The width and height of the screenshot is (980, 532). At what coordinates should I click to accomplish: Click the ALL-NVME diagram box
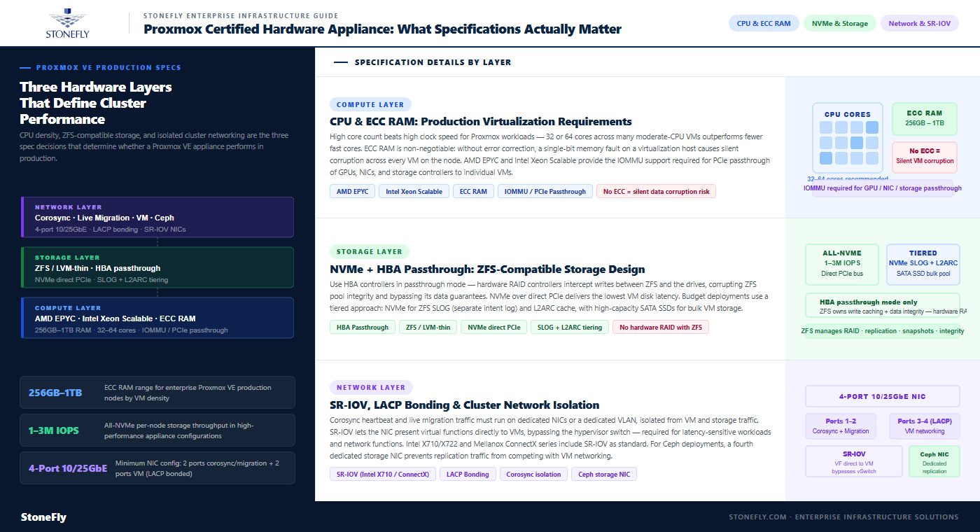click(x=841, y=264)
